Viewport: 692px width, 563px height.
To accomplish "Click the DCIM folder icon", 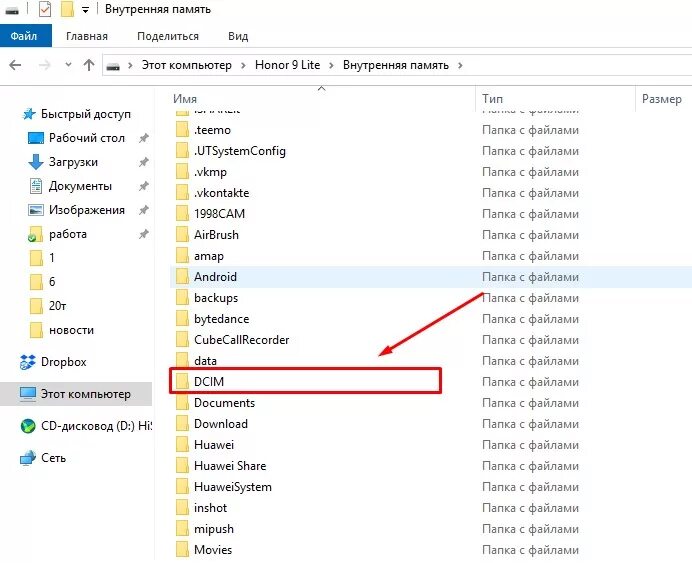I will (182, 382).
